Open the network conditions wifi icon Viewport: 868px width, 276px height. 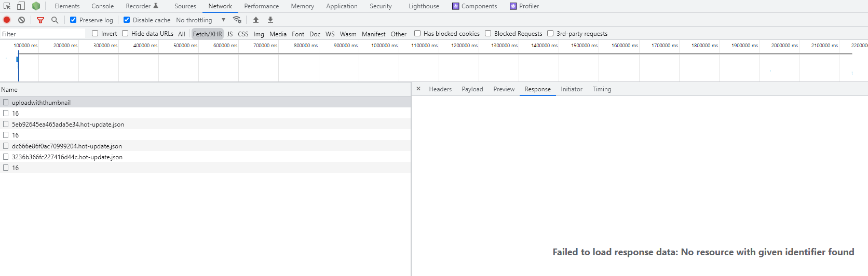237,20
